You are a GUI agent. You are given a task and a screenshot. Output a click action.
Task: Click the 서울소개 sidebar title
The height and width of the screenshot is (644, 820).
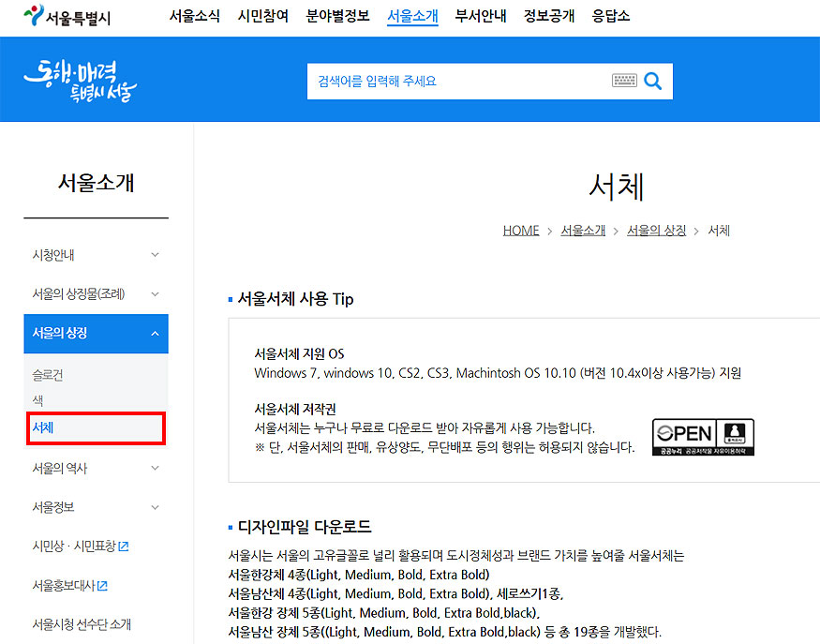(x=97, y=183)
